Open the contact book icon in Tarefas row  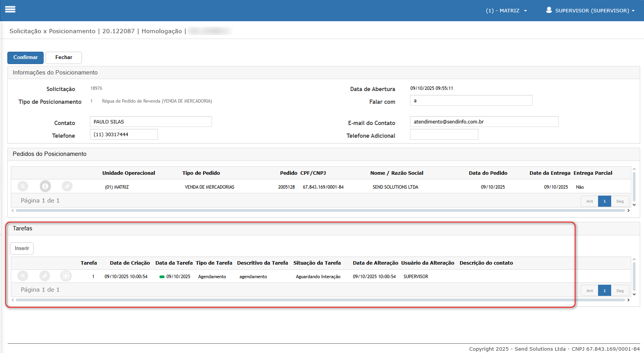pyautogui.click(x=66, y=276)
